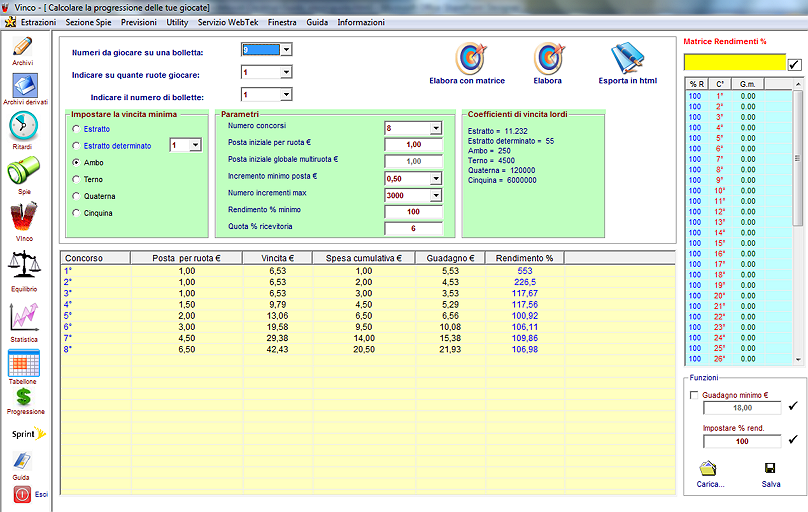Confirm matrix with checkmark beside yellow field
Screen dimensions: 808x512
click(x=795, y=64)
